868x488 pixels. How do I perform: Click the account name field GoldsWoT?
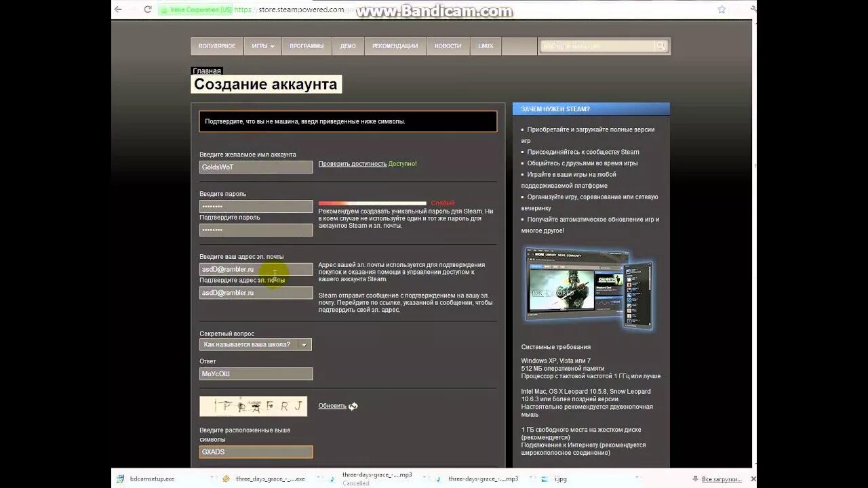pyautogui.click(x=256, y=167)
